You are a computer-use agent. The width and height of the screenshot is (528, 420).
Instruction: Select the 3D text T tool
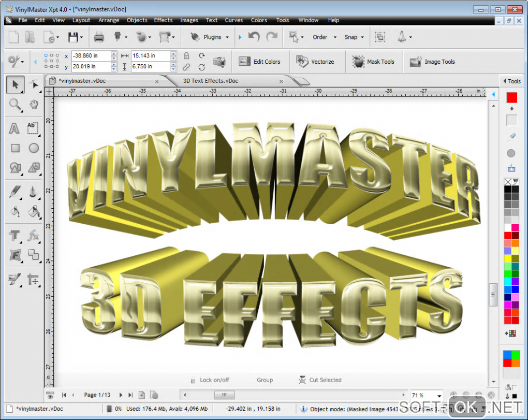14,236
